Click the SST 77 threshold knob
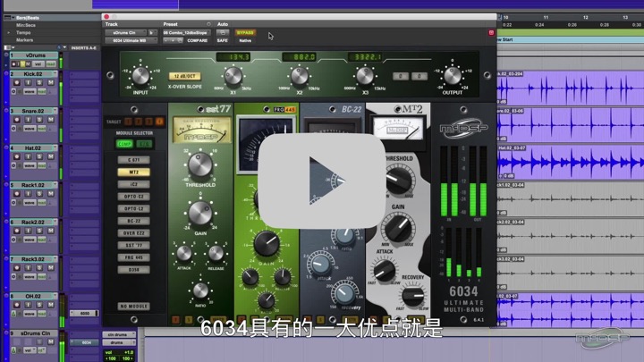This screenshot has width=644, height=362. [x=200, y=165]
